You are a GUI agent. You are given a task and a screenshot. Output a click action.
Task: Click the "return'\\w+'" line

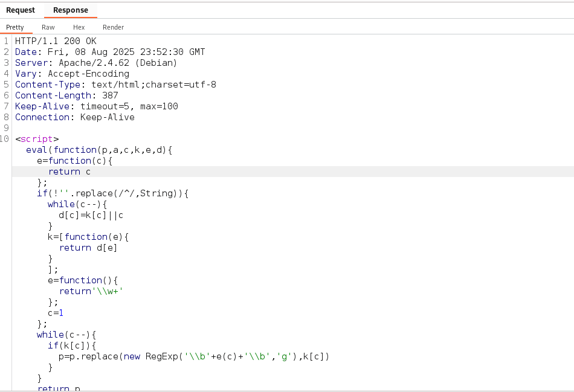point(91,291)
